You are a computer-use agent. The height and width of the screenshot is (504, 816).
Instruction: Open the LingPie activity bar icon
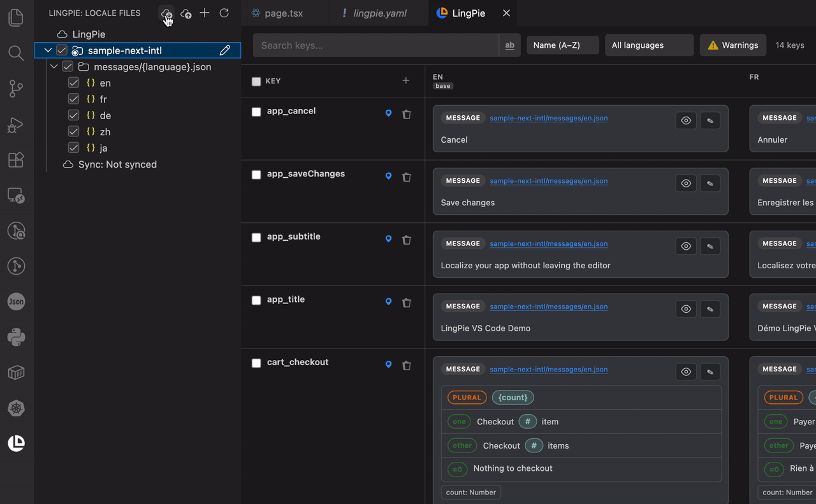(x=16, y=443)
